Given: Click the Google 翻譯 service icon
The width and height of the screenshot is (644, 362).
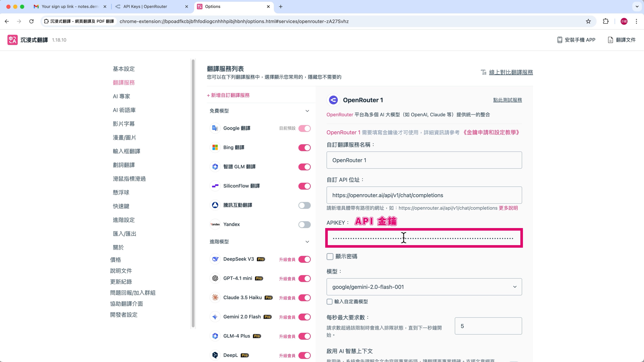Looking at the screenshot, I should tap(215, 128).
